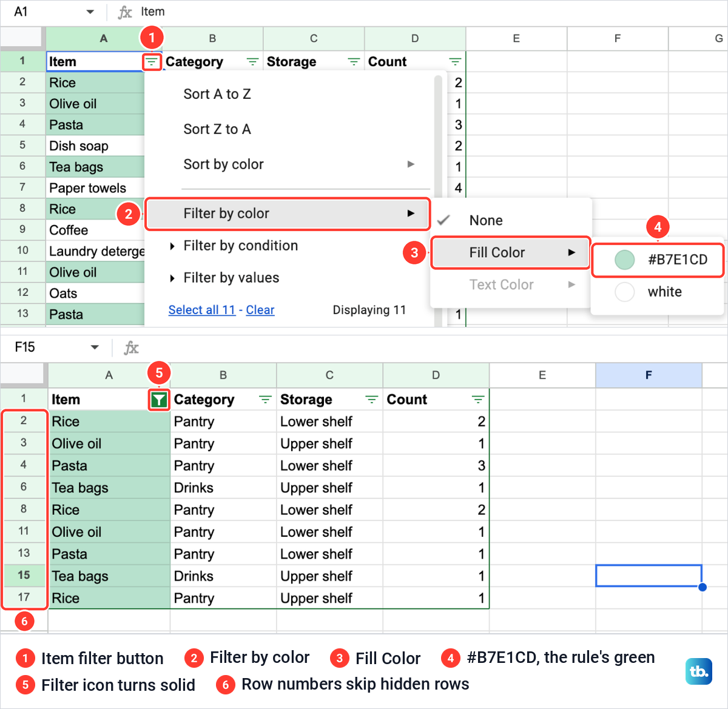Click the Oats cell
The height and width of the screenshot is (709, 728).
coord(95,294)
